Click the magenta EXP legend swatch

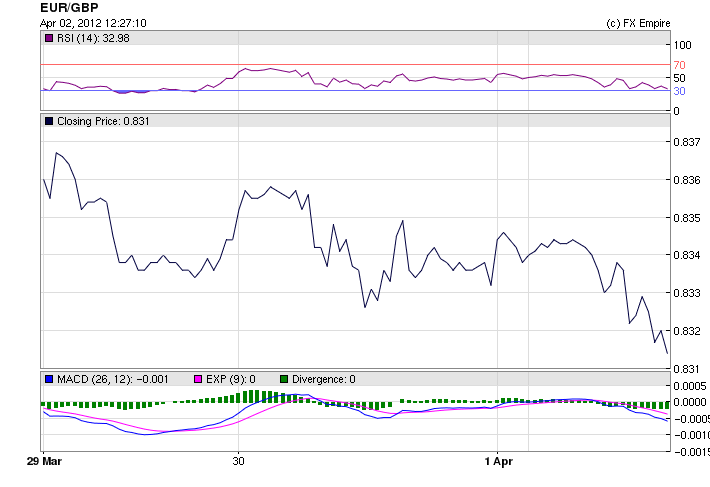pyautogui.click(x=198, y=379)
